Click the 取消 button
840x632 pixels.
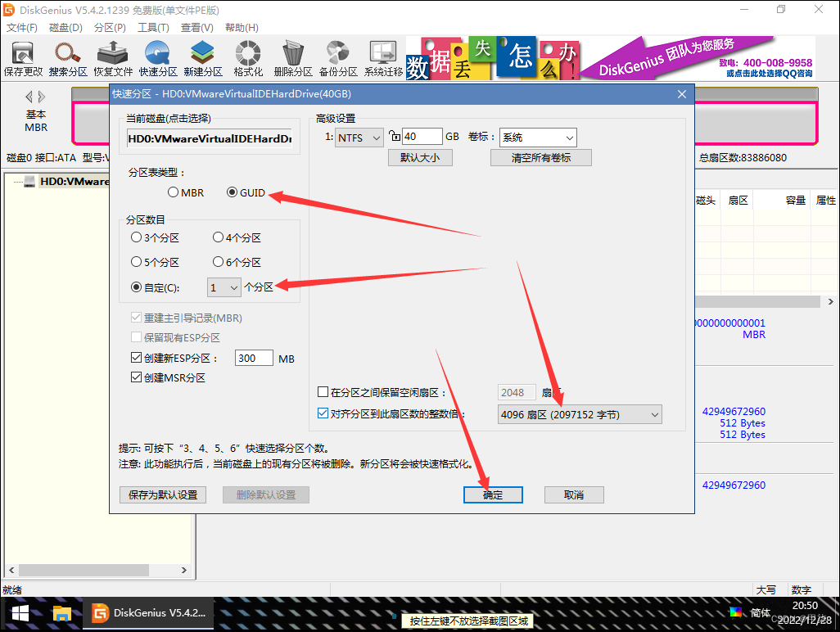click(574, 495)
